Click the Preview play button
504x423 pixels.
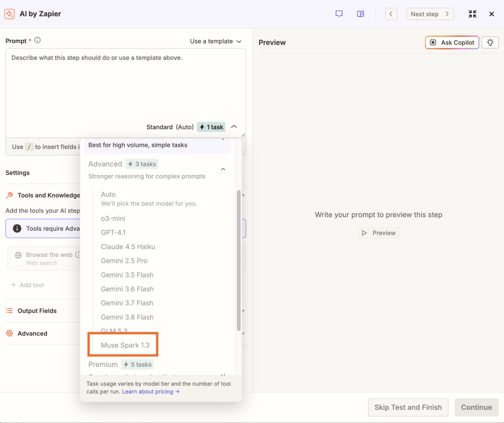coord(379,233)
